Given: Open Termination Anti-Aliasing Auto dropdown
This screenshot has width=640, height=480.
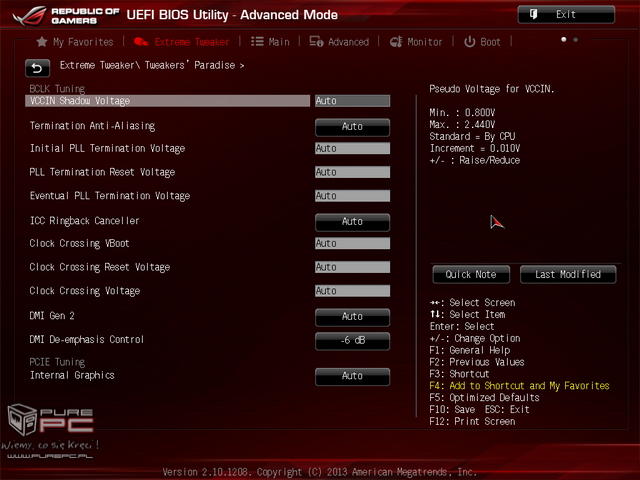Looking at the screenshot, I should pos(352,127).
